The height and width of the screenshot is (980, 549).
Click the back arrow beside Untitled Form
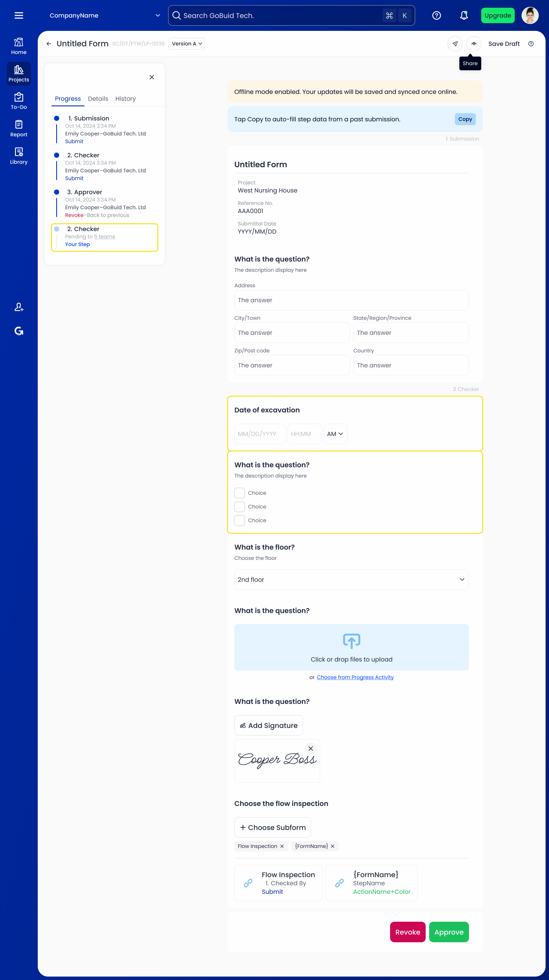49,44
